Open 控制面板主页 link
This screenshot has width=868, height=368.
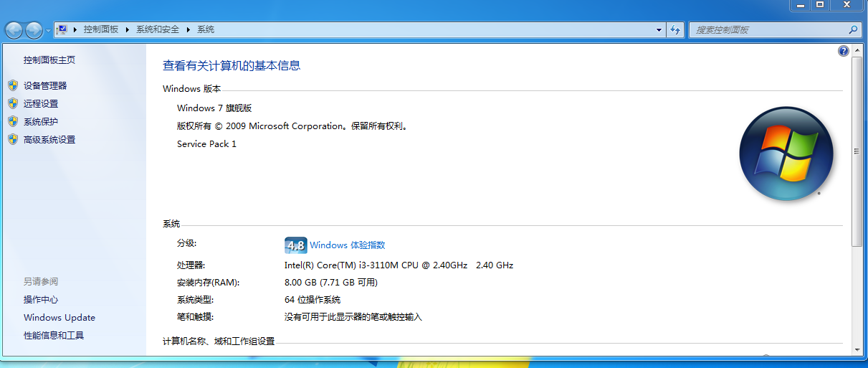tap(49, 60)
